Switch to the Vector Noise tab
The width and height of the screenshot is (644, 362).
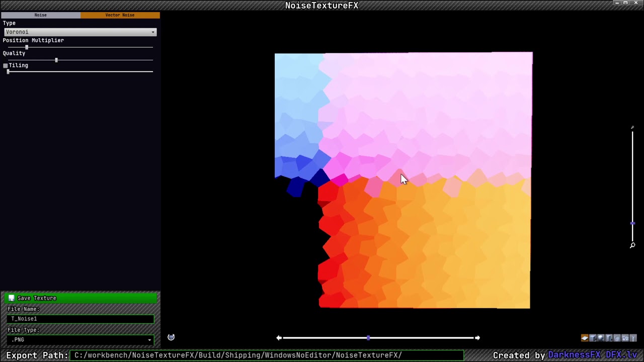(120, 15)
